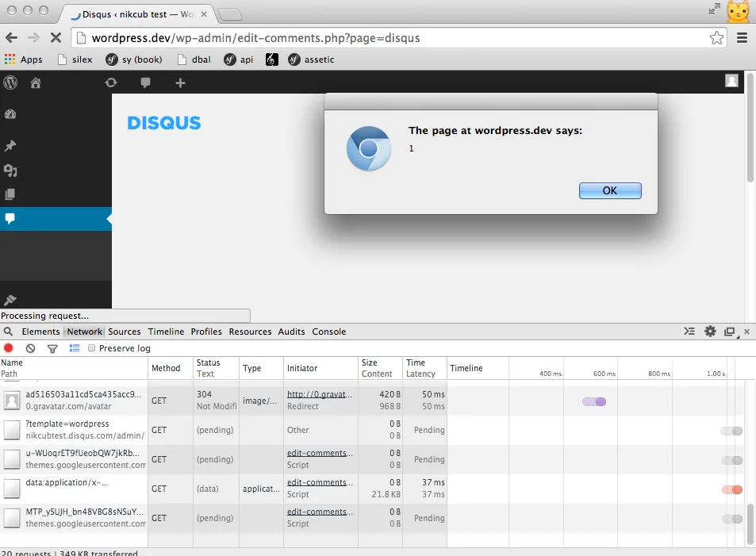Toggle the Preserve log checkbox
The image size is (756, 556).
pos(92,348)
